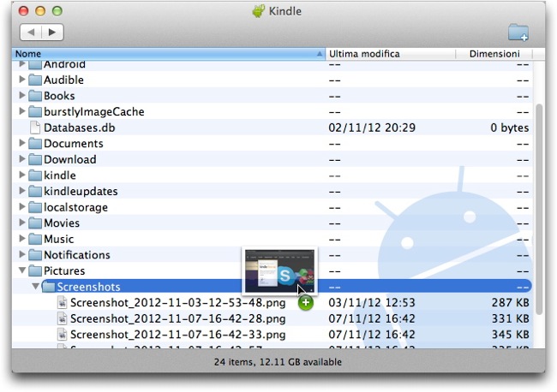Click the 02/11/12 20:29 modification date
This screenshot has width=557, height=392.
(372, 128)
